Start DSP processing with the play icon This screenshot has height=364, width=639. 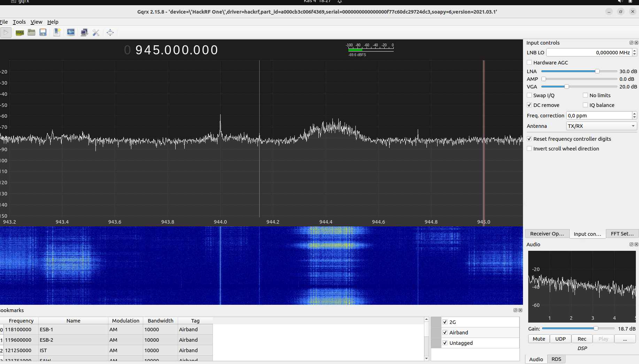6,32
